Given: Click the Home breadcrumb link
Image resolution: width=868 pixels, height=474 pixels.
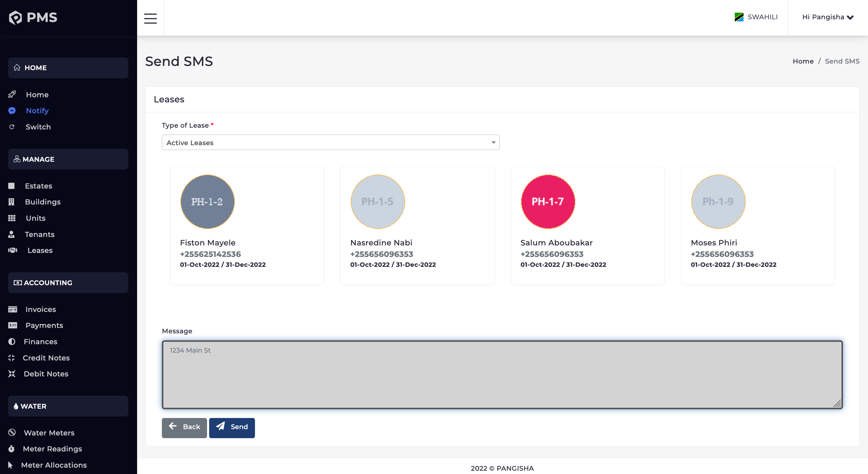Looking at the screenshot, I should point(803,61).
